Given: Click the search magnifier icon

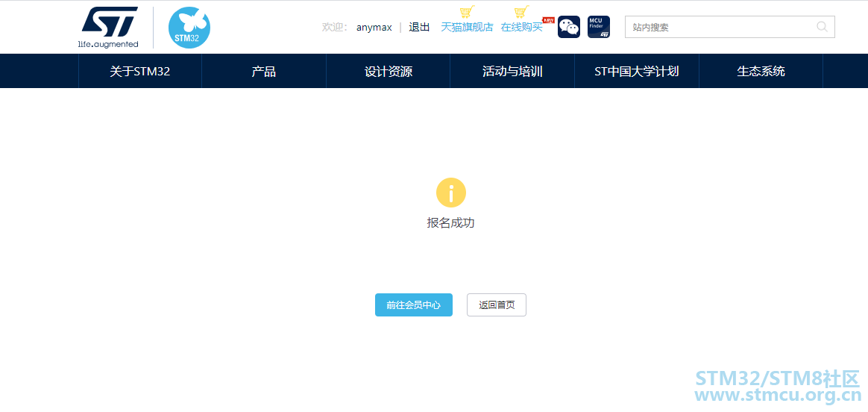Looking at the screenshot, I should click(822, 27).
